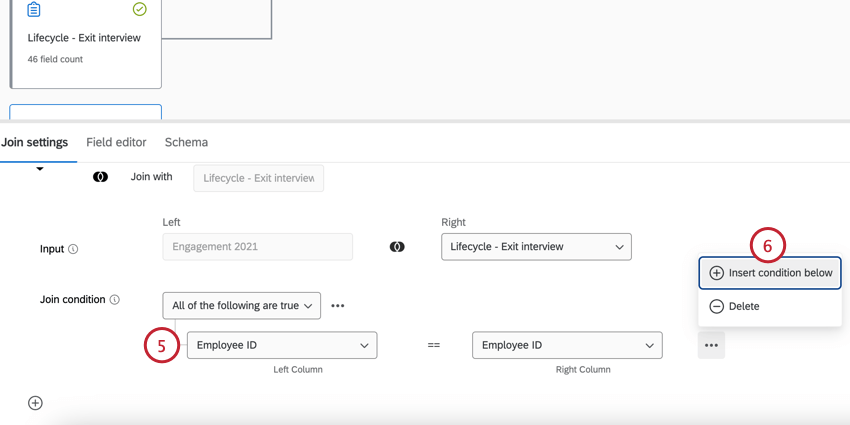The image size is (850, 425).
Task: Click the plus circle icon at bottom left
Action: 35,403
